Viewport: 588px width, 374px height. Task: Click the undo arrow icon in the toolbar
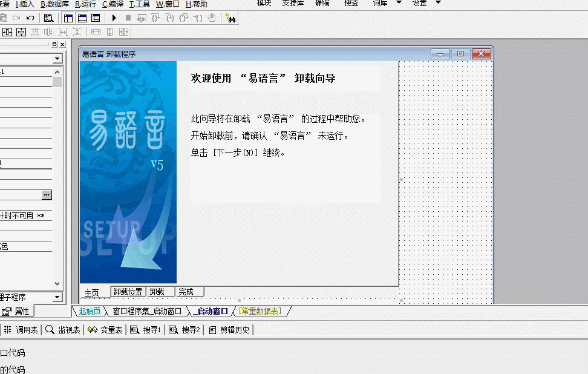click(x=30, y=18)
